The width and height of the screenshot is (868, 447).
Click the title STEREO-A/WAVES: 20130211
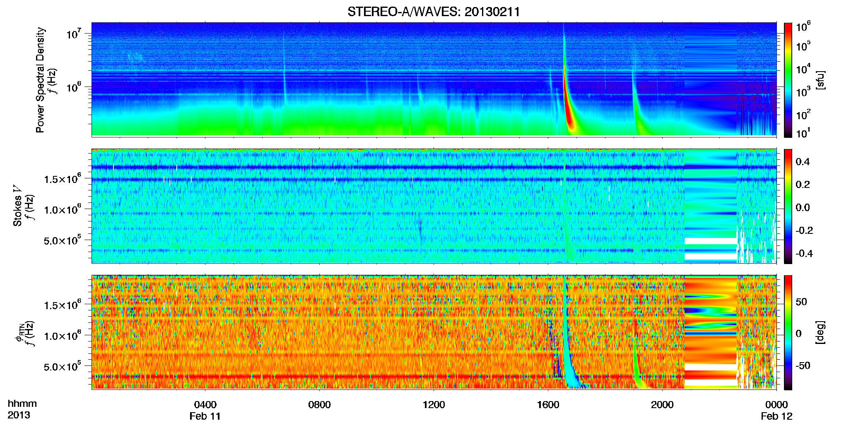(x=434, y=12)
